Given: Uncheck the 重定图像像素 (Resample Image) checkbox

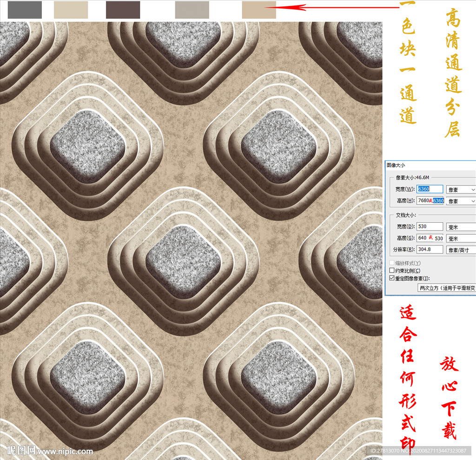Looking at the screenshot, I should 392,278.
